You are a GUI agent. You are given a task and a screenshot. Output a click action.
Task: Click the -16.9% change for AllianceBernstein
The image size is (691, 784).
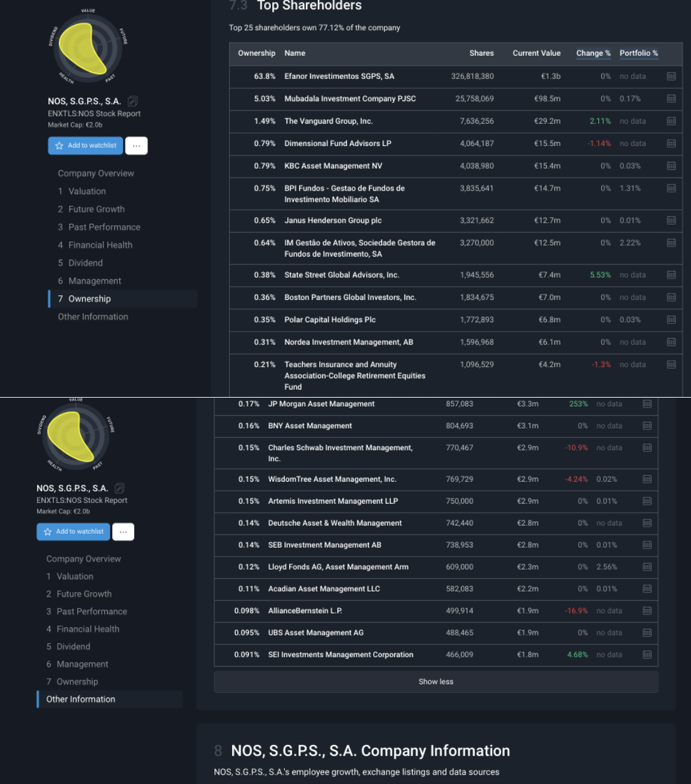click(x=576, y=611)
